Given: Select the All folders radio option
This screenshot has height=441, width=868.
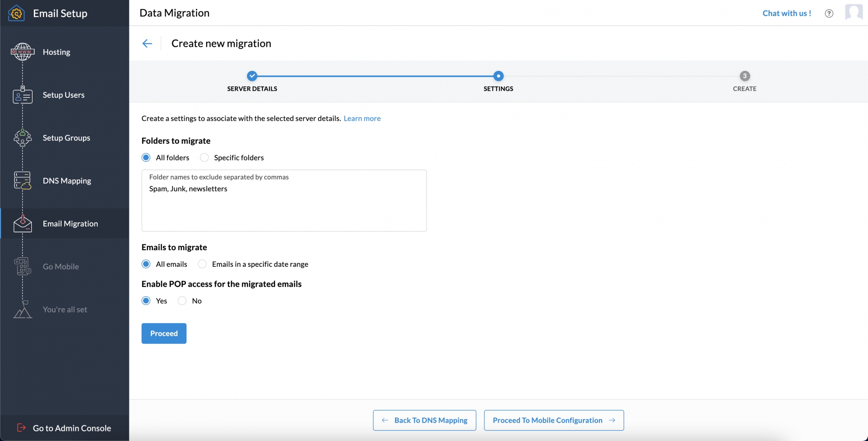Looking at the screenshot, I should tap(146, 158).
